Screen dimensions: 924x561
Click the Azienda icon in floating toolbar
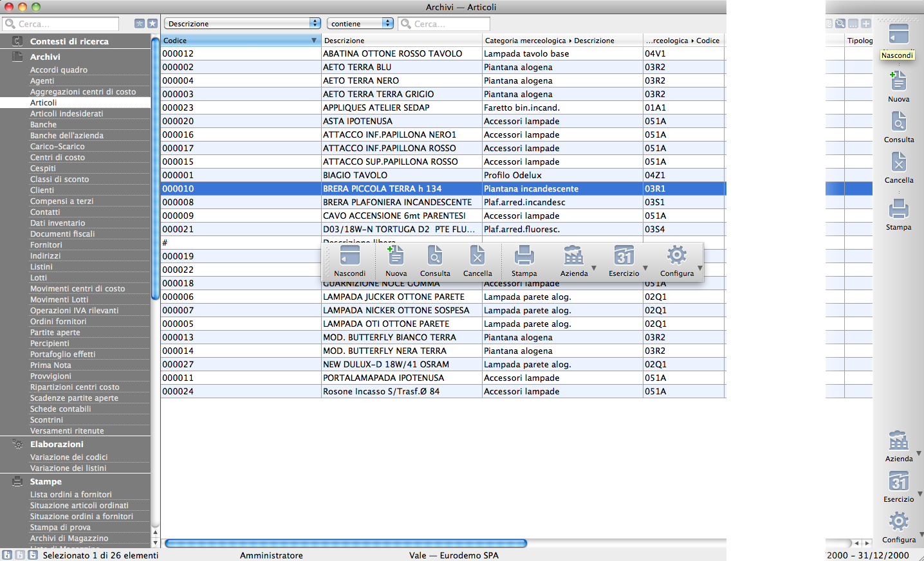tap(573, 256)
